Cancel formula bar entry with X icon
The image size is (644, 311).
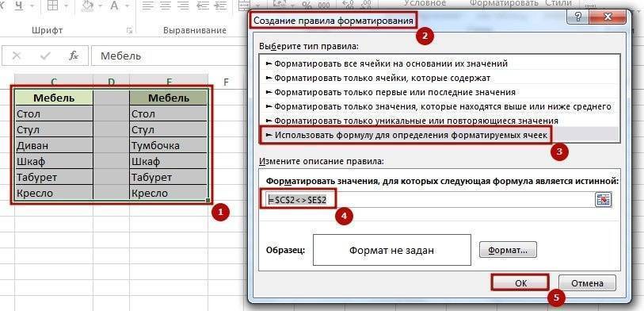(17, 56)
